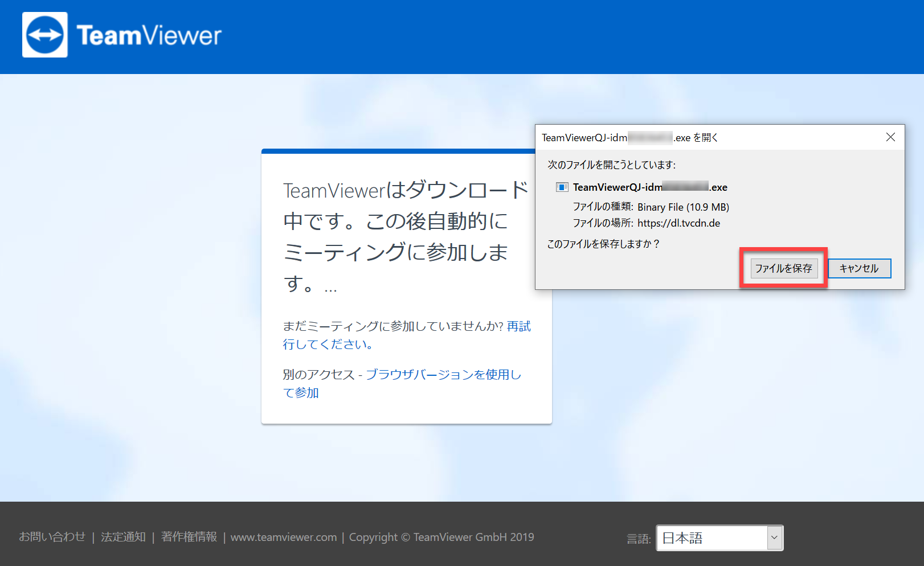The height and width of the screenshot is (566, 924).
Task: Click the TeamViewerはダウンロード中 heading
Action: [406, 236]
